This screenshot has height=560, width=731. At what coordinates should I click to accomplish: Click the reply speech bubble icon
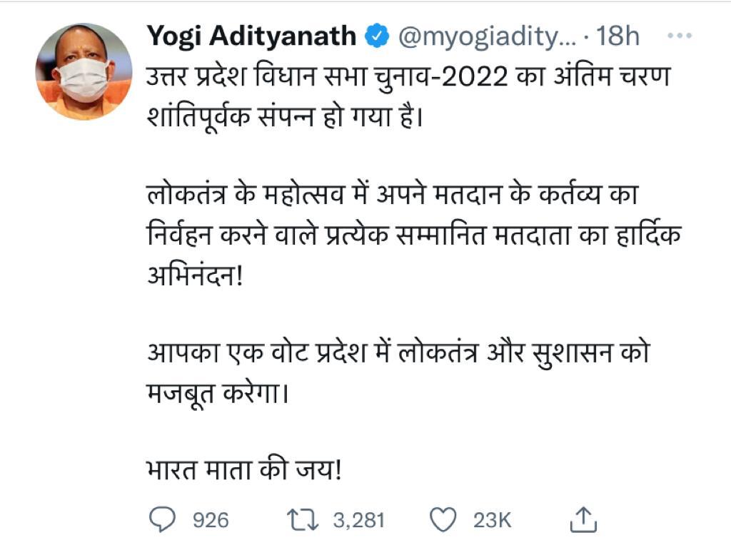click(161, 520)
